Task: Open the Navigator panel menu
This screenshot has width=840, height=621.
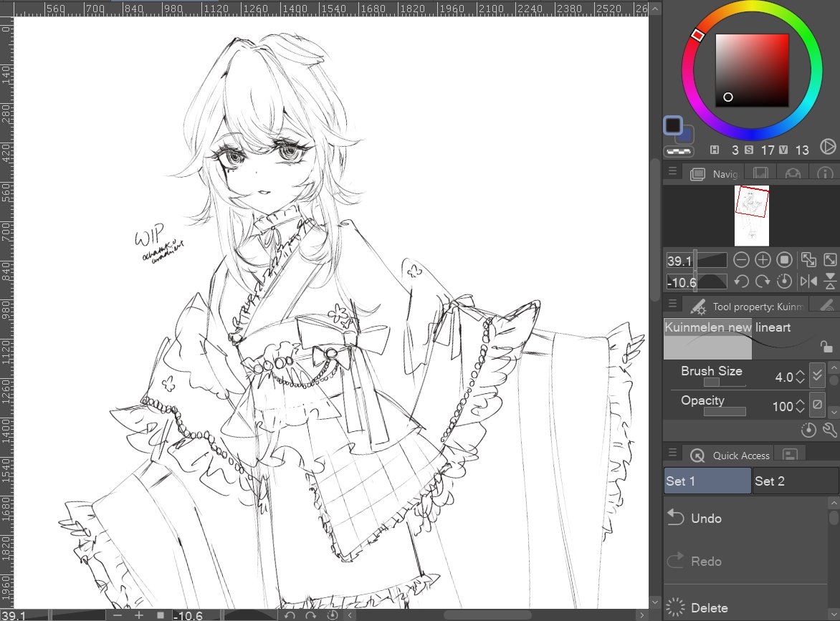Action: (672, 172)
